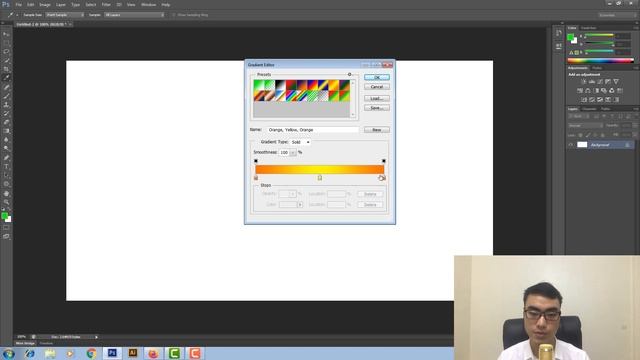Add a Levels adjustment
The width and height of the screenshot is (640, 360).
click(x=592, y=82)
